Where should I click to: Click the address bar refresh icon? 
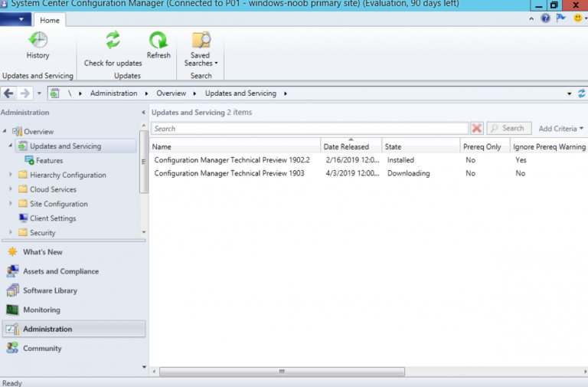pos(582,93)
